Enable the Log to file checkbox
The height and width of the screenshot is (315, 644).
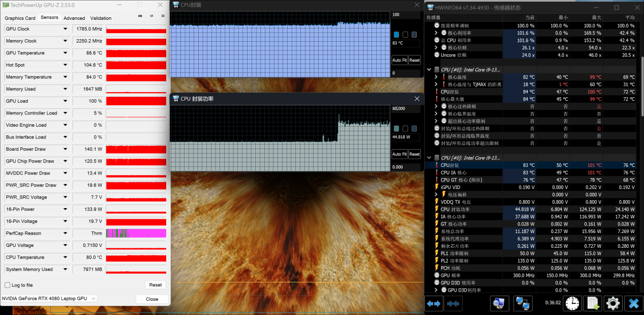pos(8,285)
